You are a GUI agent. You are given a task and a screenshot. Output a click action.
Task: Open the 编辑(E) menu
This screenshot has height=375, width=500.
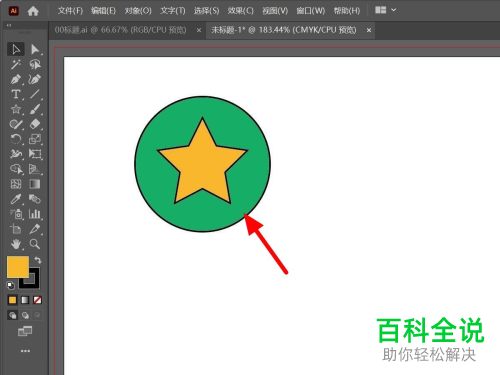click(103, 11)
